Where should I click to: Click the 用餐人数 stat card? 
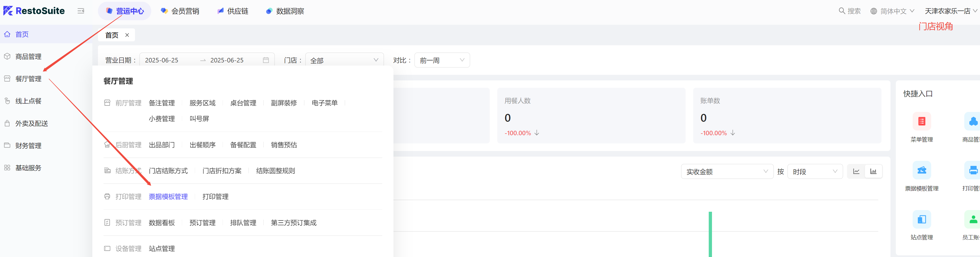pos(591,116)
